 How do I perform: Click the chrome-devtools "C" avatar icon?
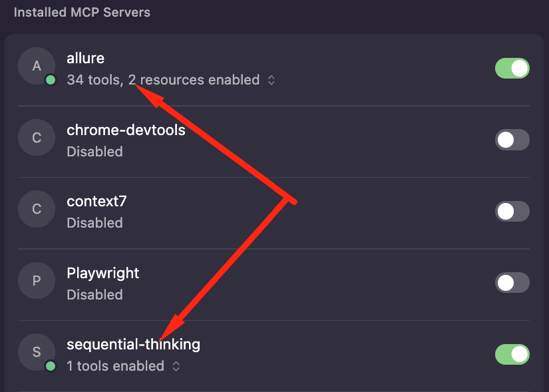coord(36,138)
